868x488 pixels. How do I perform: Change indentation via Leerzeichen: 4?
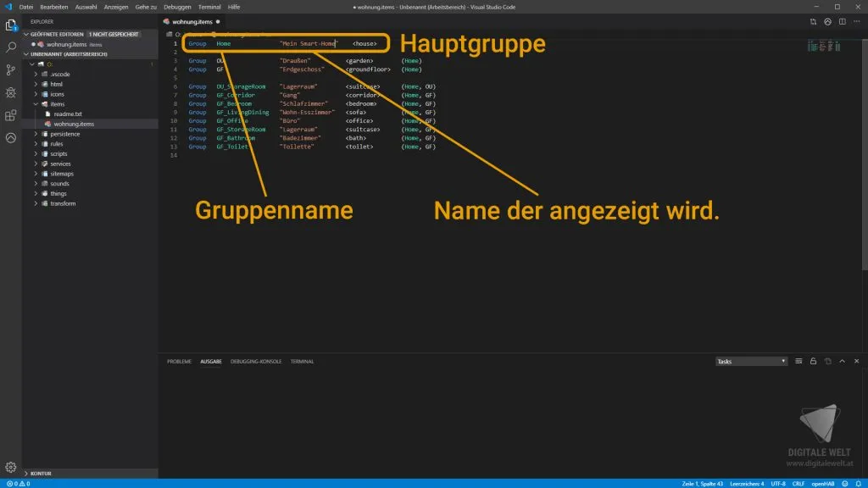pyautogui.click(x=747, y=484)
